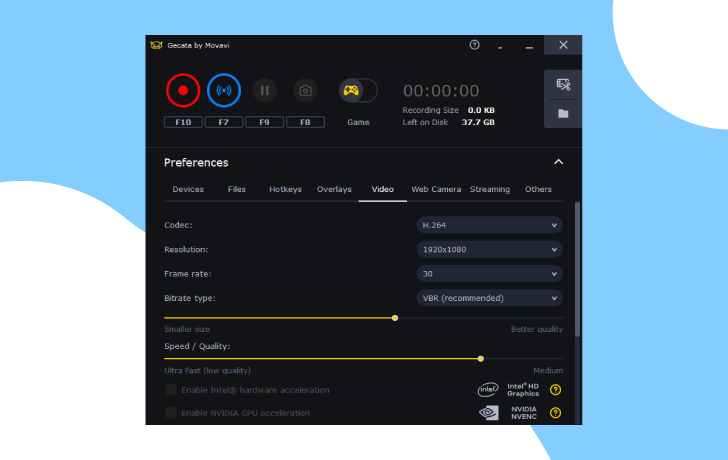
Task: Click the compact mode button in title bar
Action: click(x=500, y=46)
